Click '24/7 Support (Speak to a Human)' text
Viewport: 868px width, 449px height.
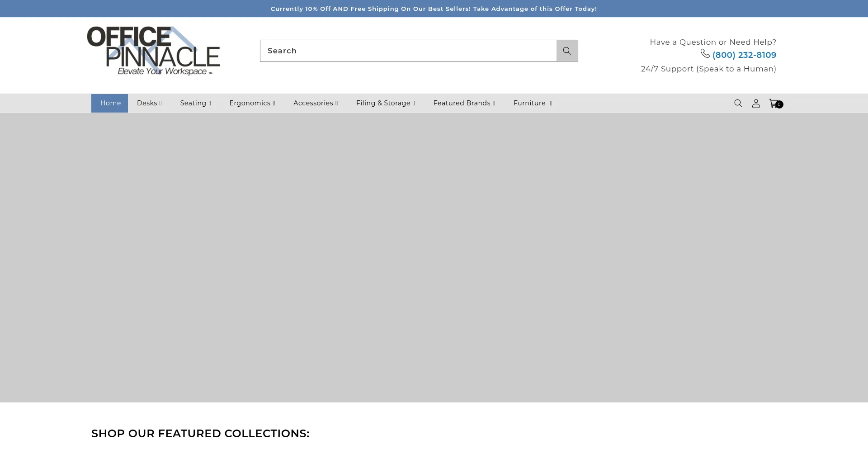[x=708, y=69]
